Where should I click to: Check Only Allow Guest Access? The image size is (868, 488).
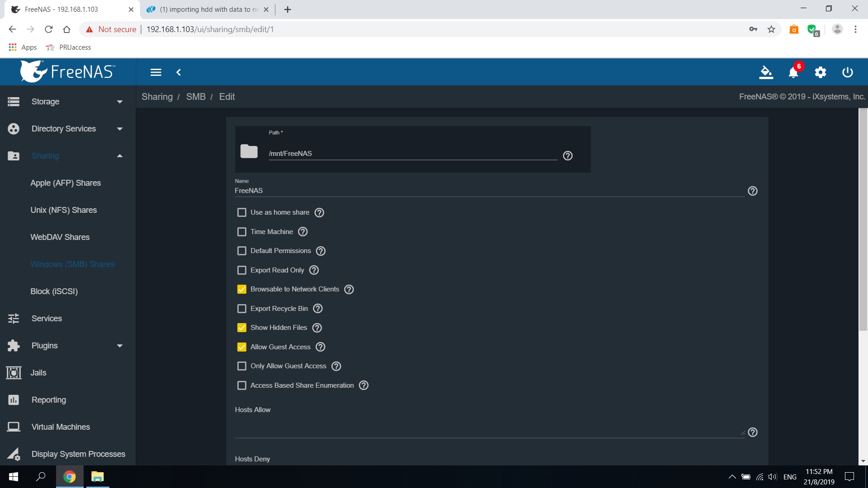pyautogui.click(x=242, y=366)
